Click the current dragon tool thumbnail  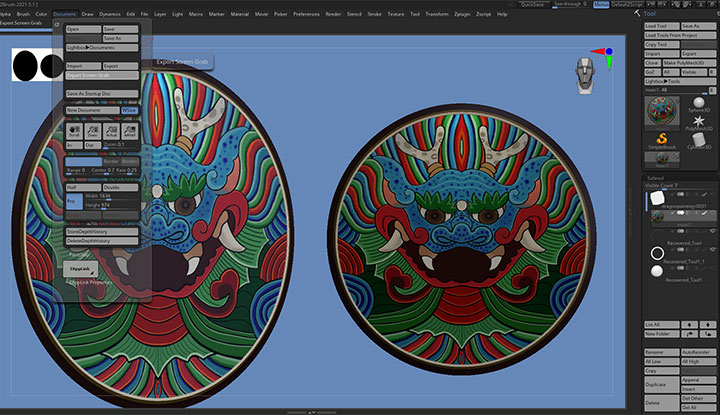point(662,111)
